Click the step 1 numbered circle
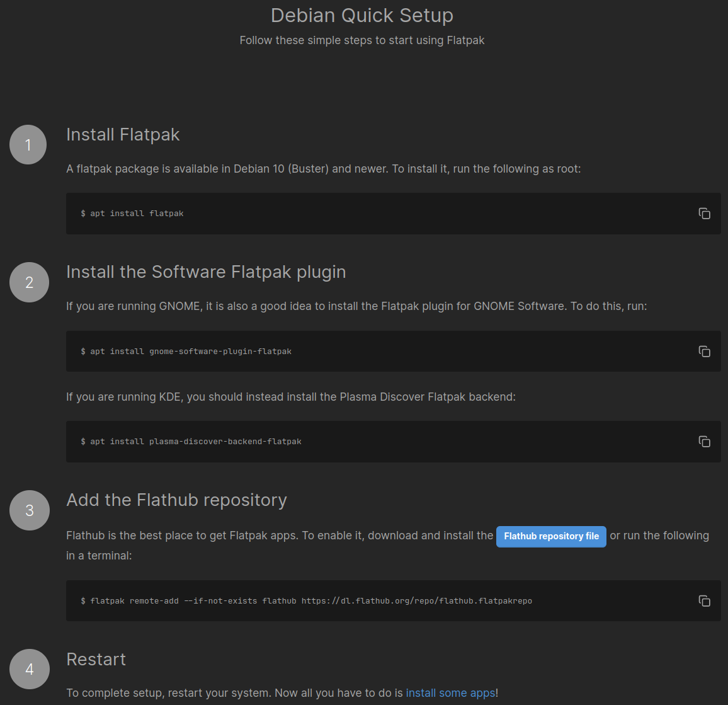 [x=28, y=144]
